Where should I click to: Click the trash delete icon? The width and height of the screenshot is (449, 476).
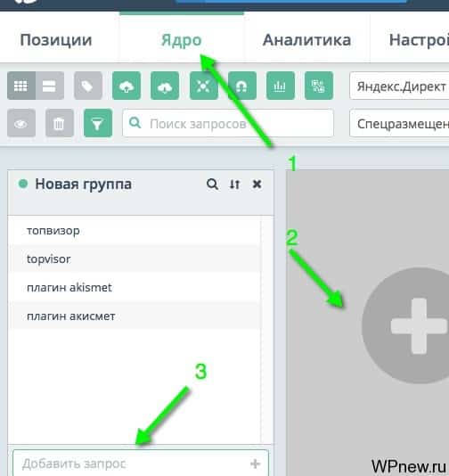click(60, 123)
